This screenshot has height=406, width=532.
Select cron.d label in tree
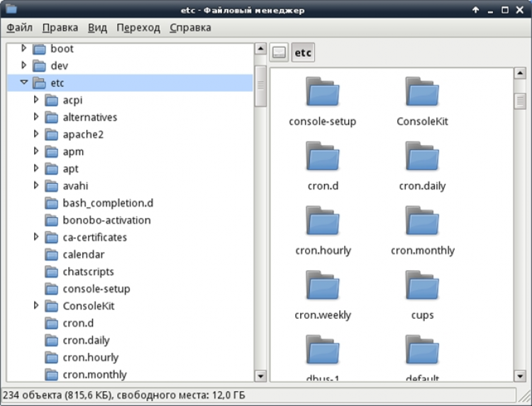tap(78, 323)
